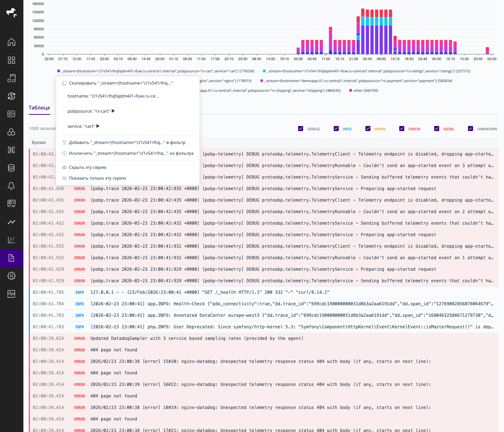
Task: Click the database icon in sidebar
Action: (12, 168)
